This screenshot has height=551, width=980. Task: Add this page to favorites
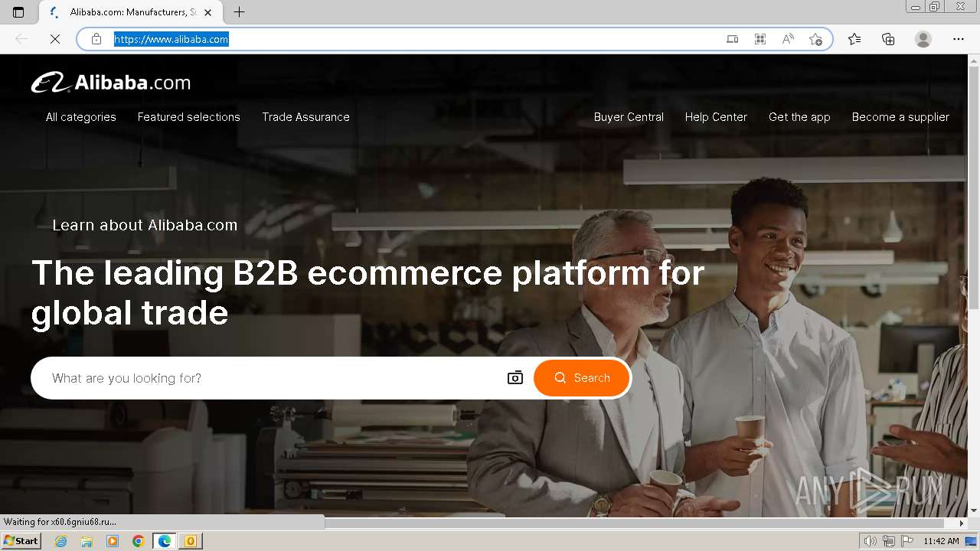coord(815,39)
